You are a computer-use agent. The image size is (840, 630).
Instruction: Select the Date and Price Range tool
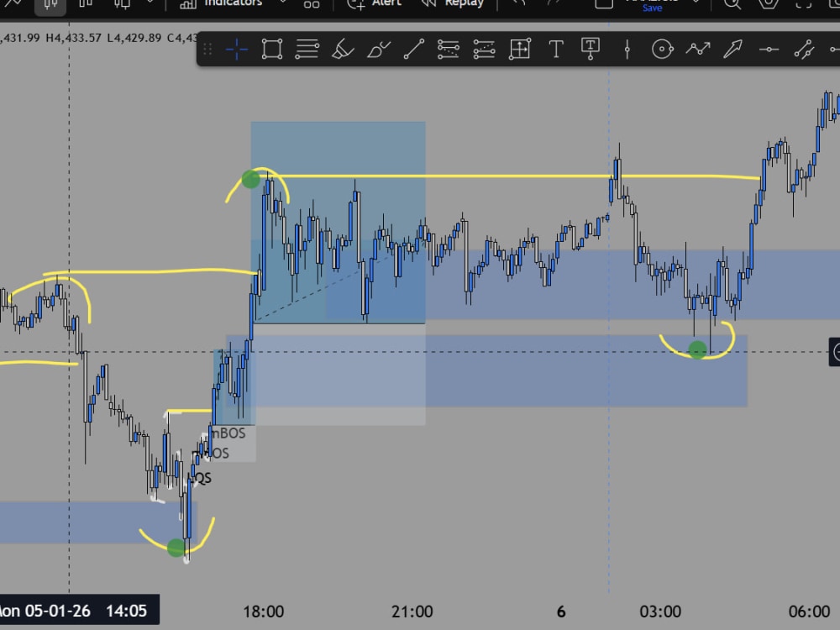520,50
